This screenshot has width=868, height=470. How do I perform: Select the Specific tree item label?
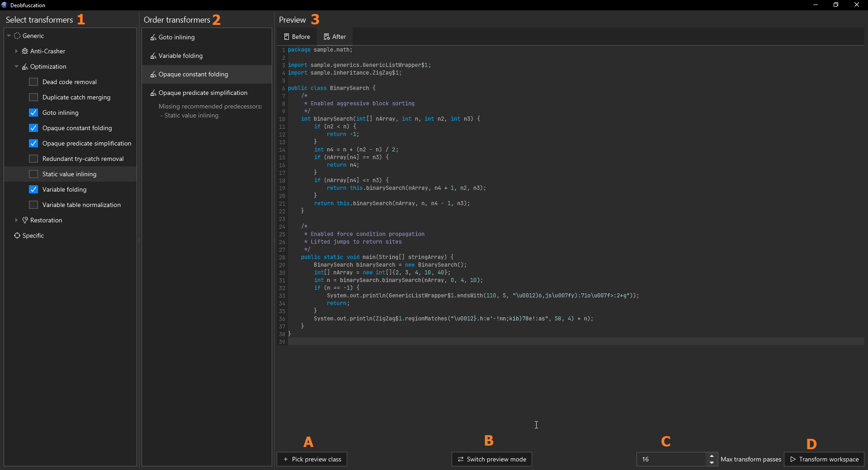[33, 235]
